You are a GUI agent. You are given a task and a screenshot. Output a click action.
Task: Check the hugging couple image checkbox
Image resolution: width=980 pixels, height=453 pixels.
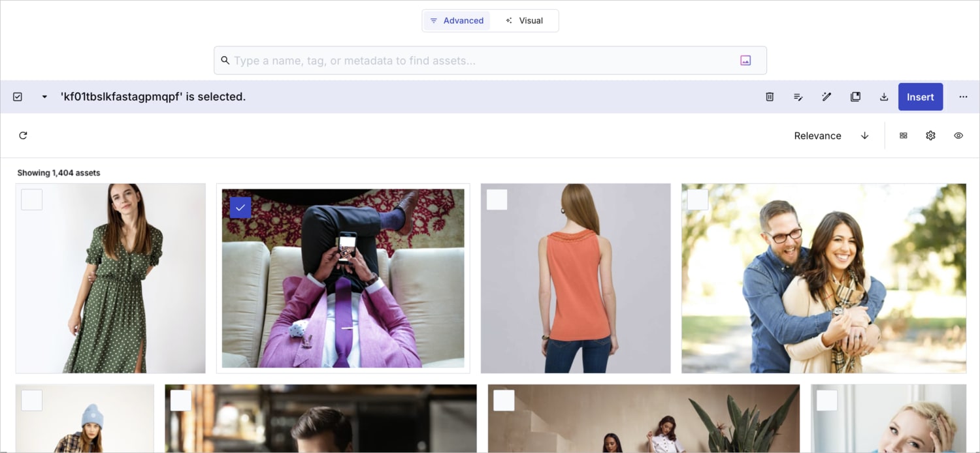point(698,200)
